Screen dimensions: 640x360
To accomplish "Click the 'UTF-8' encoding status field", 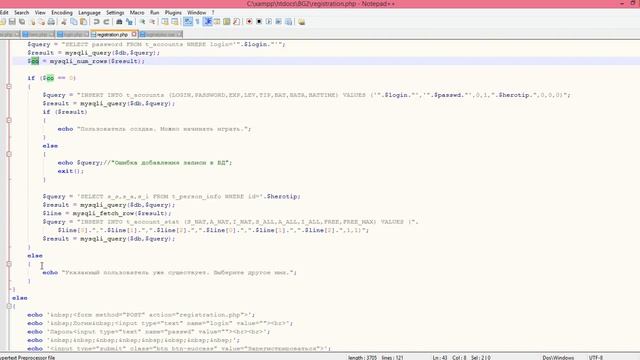I will [596, 357].
